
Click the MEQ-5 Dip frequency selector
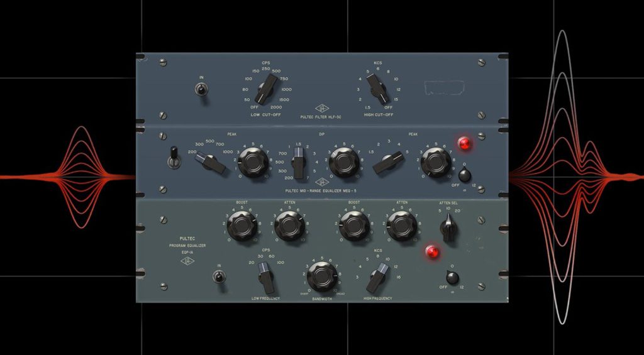point(299,164)
